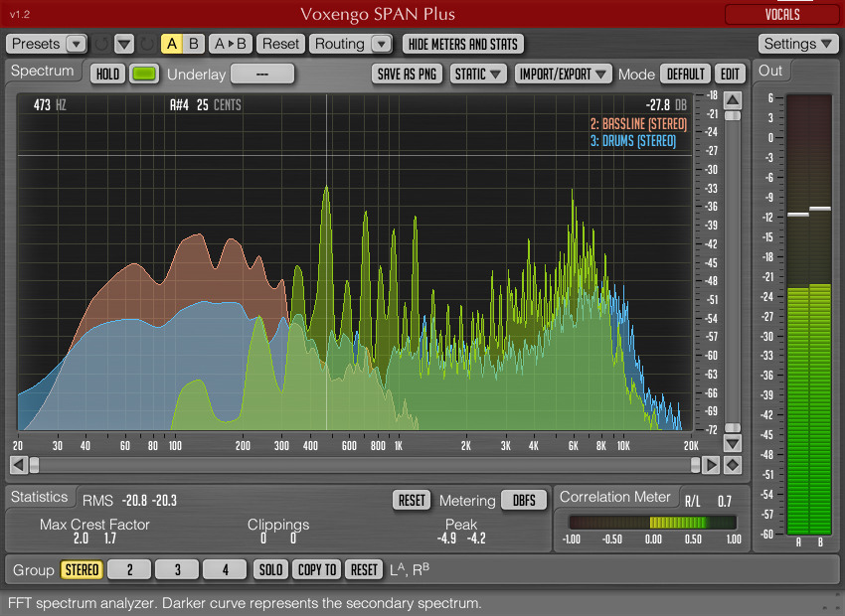
Task: Open the Routing panel
Action: 340,44
